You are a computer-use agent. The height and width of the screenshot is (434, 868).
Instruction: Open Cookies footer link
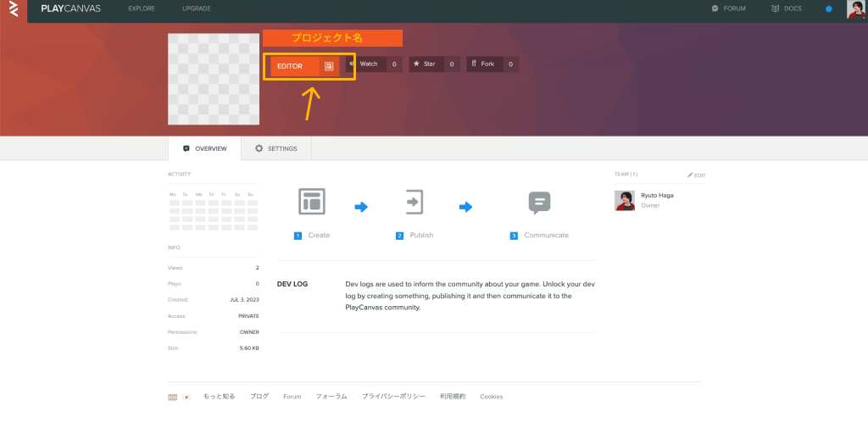492,397
